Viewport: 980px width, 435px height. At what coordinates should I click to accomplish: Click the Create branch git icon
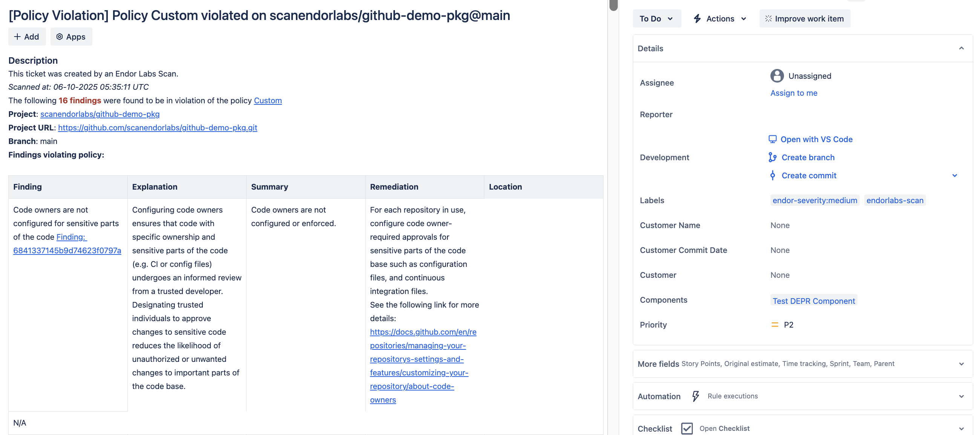pyautogui.click(x=772, y=157)
